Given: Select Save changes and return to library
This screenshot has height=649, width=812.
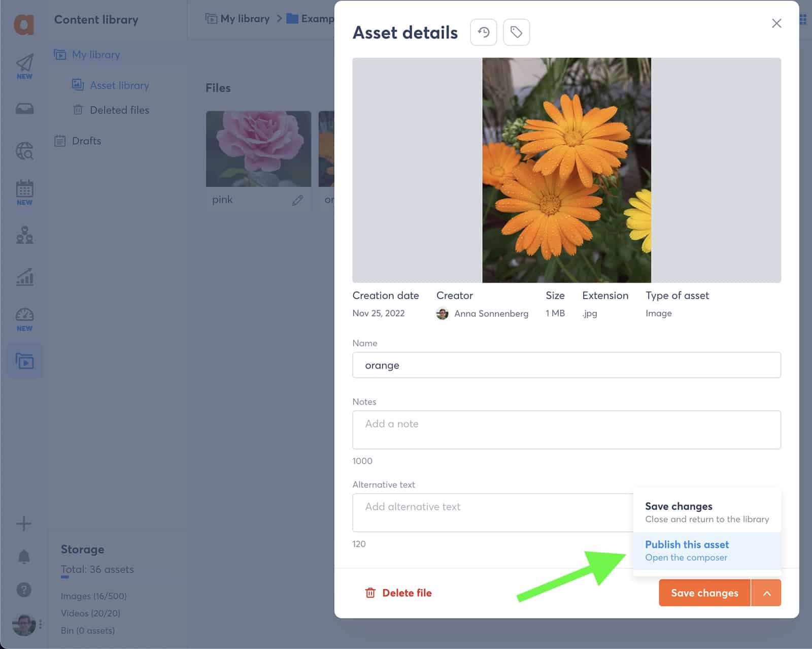Looking at the screenshot, I should (707, 512).
